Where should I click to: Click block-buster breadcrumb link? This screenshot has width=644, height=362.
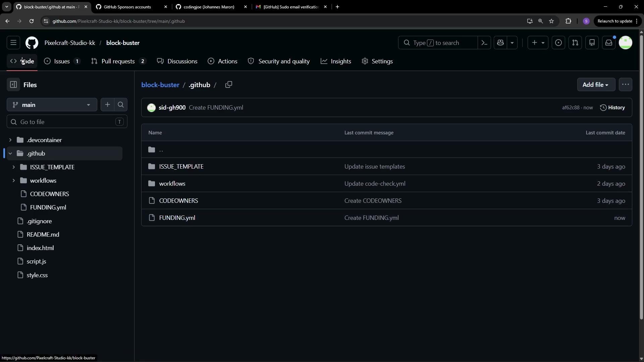click(160, 85)
